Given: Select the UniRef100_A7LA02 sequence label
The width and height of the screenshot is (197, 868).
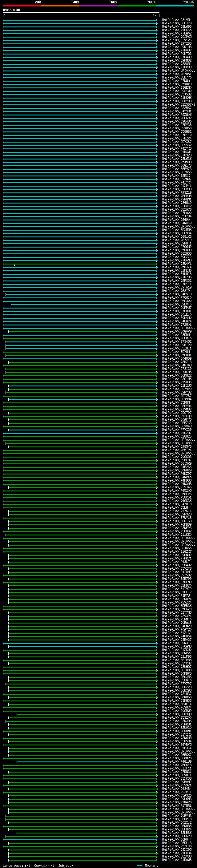Looking at the screenshot, I should point(176,33).
